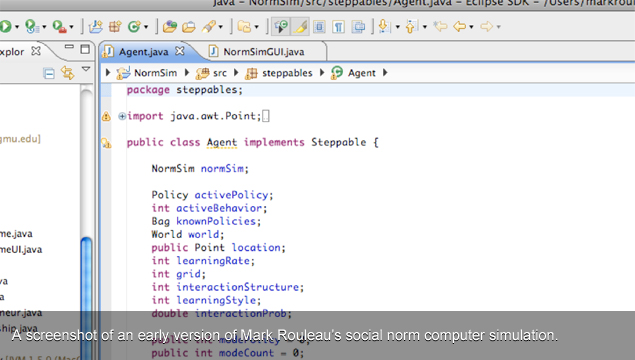Click steppables in the breadcrumb
Viewport: 635px width, 360px height.
click(x=287, y=73)
